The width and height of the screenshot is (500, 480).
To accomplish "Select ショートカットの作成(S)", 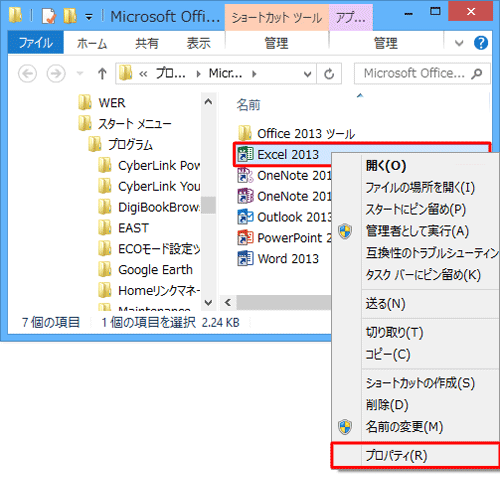I will 420,383.
